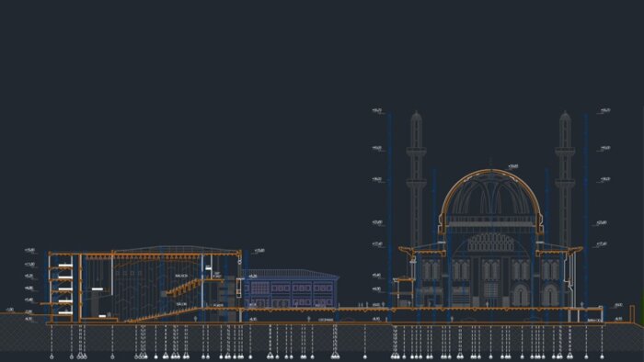Select the curved roof truss over the auditorium

177,249
